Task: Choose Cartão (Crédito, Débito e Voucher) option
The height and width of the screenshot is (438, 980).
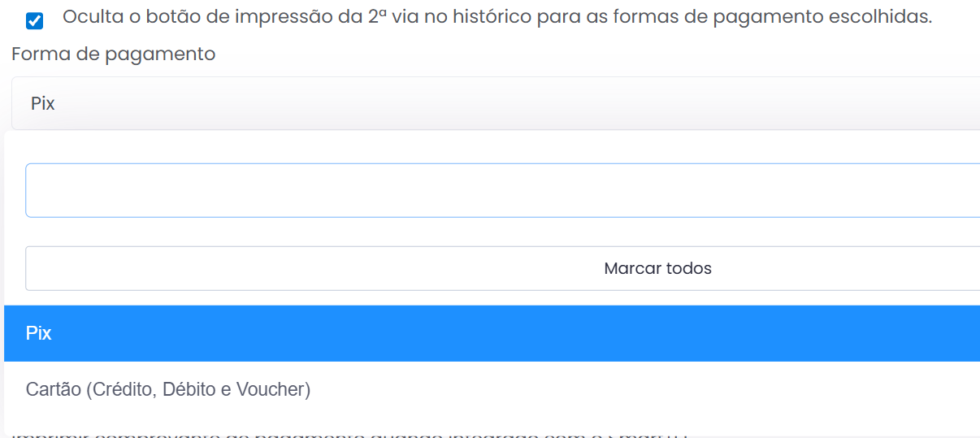Action: click(x=168, y=390)
